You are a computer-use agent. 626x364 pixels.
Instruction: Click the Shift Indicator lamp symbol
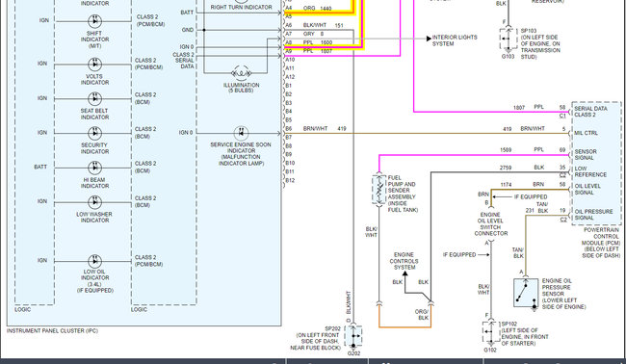click(94, 21)
